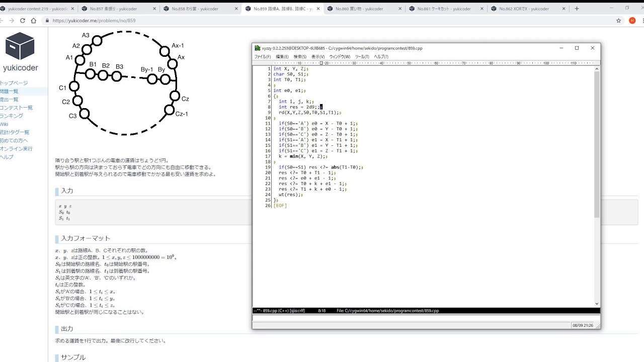Click the yukicoder cube logo in sidebar

pyautogui.click(x=20, y=46)
